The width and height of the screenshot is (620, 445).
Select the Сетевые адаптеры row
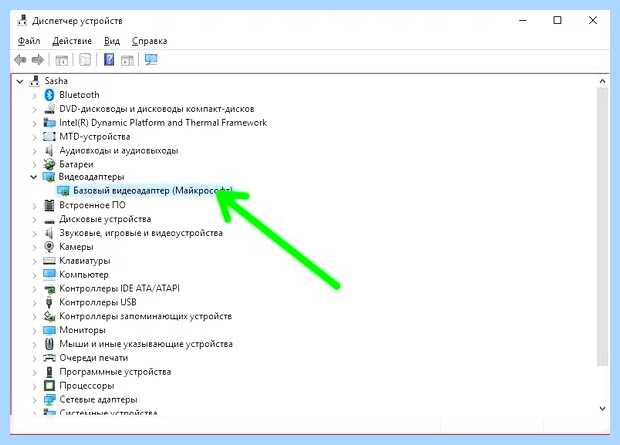(98, 400)
